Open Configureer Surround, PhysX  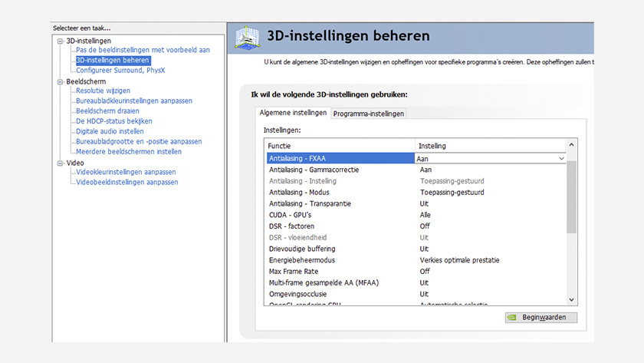pos(120,71)
